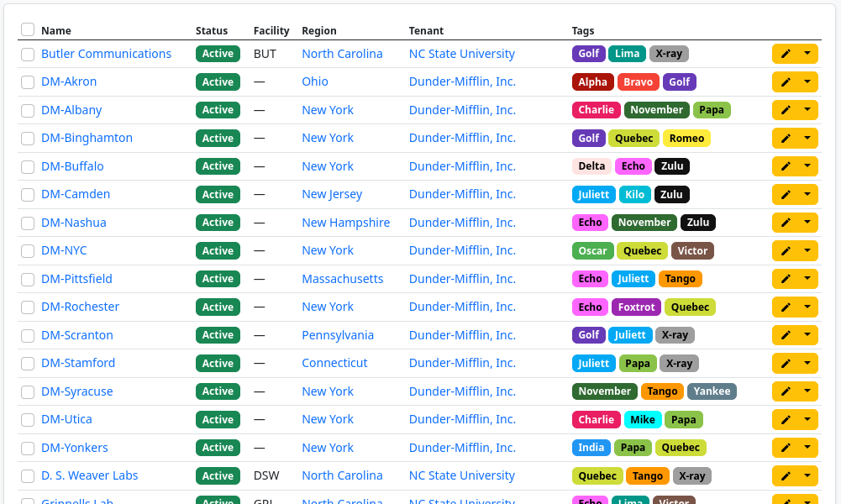Edit the Butler Communications site via pencil icon
The height and width of the screenshot is (504, 841).
[x=786, y=54]
